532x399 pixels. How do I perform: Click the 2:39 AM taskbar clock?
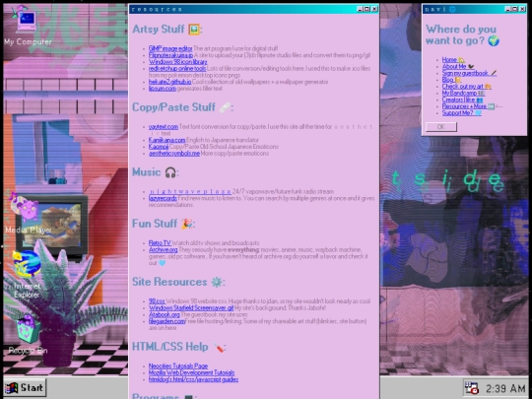tap(505, 388)
